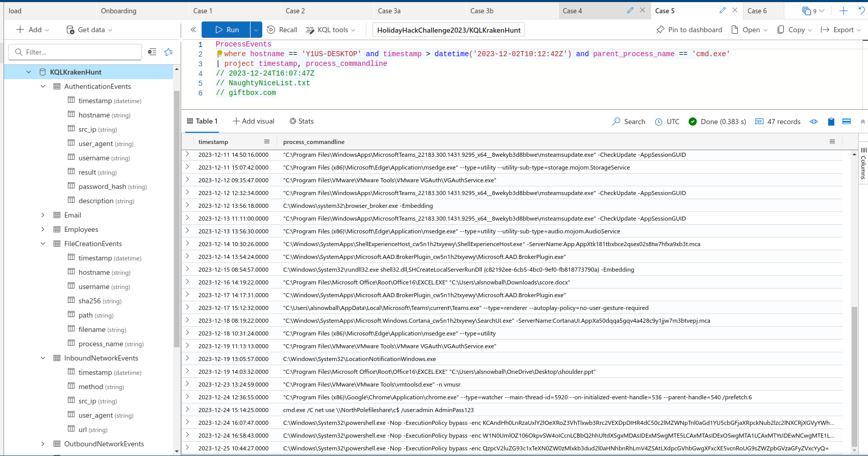Open the process_commandline column menu

pos(832,141)
